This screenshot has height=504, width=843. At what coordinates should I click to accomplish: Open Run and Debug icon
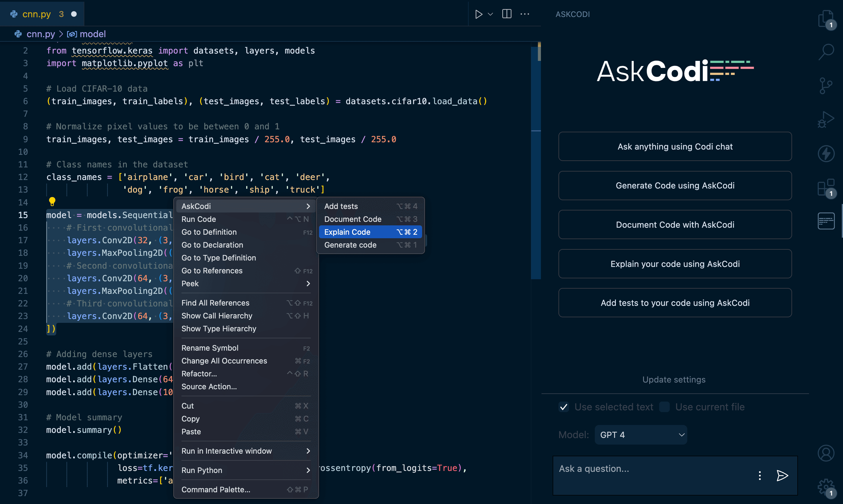coord(826,119)
